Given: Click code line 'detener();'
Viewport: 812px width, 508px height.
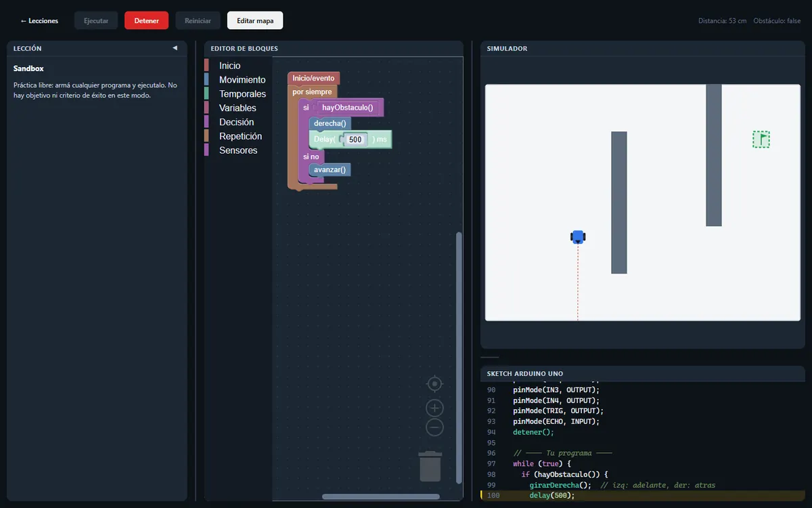Looking at the screenshot, I should (533, 432).
